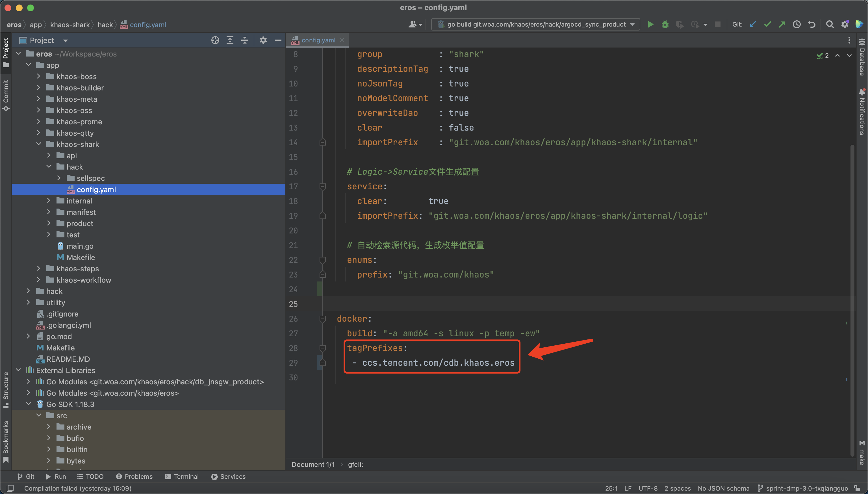Open the Terminal tool window tab
868x494 pixels.
pos(182,476)
